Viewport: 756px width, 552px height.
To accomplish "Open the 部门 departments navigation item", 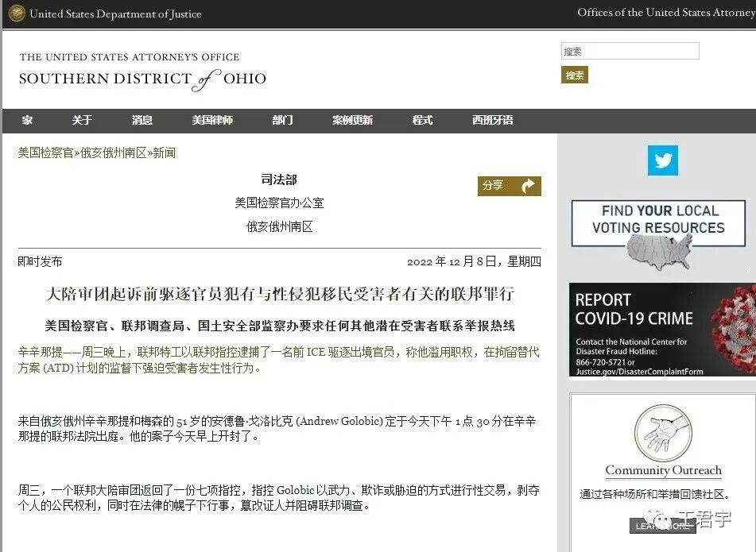I will [282, 120].
